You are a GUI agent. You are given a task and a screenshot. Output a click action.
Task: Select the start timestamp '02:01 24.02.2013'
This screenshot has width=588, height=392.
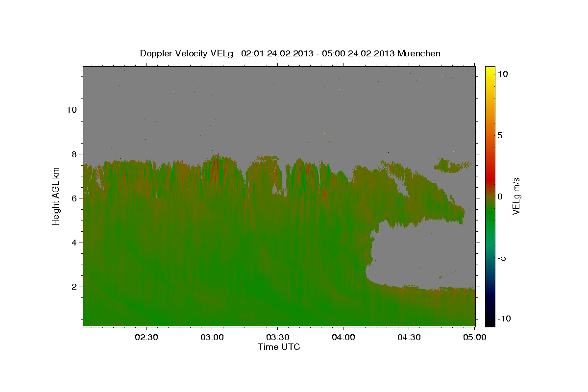[x=277, y=53]
